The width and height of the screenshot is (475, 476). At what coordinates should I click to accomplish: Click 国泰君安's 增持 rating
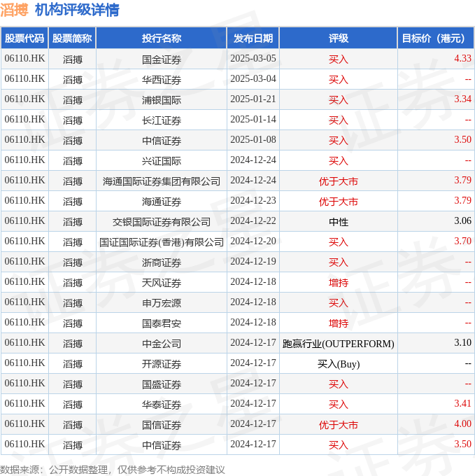point(338,323)
